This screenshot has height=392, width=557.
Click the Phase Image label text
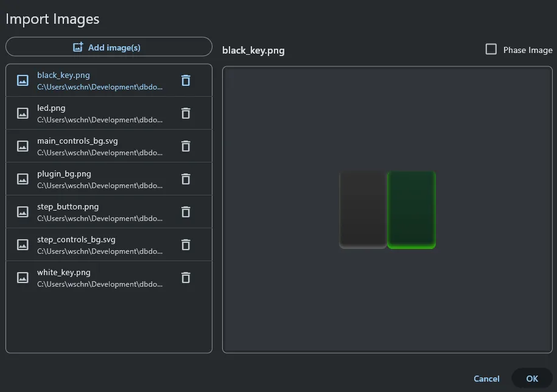(x=528, y=50)
